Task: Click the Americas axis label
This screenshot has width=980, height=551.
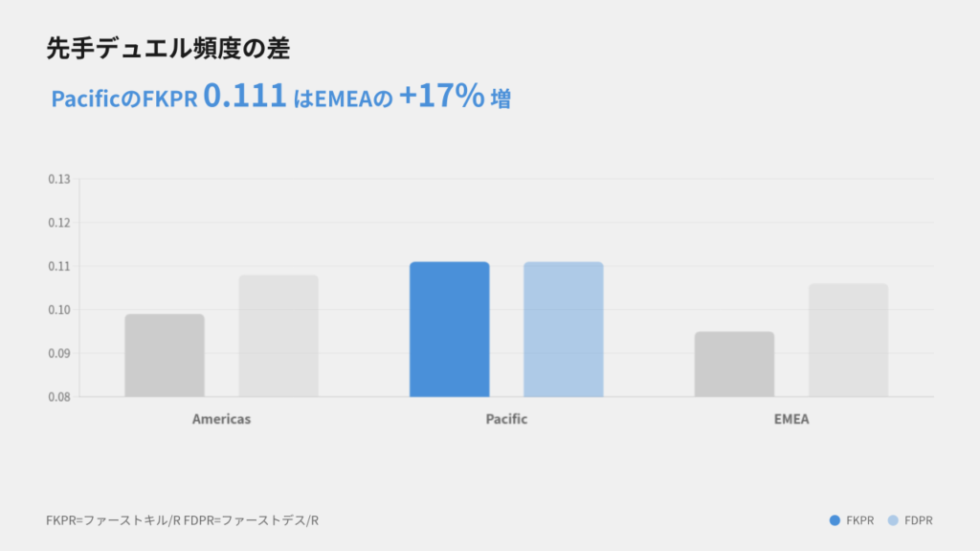Action: click(x=221, y=419)
